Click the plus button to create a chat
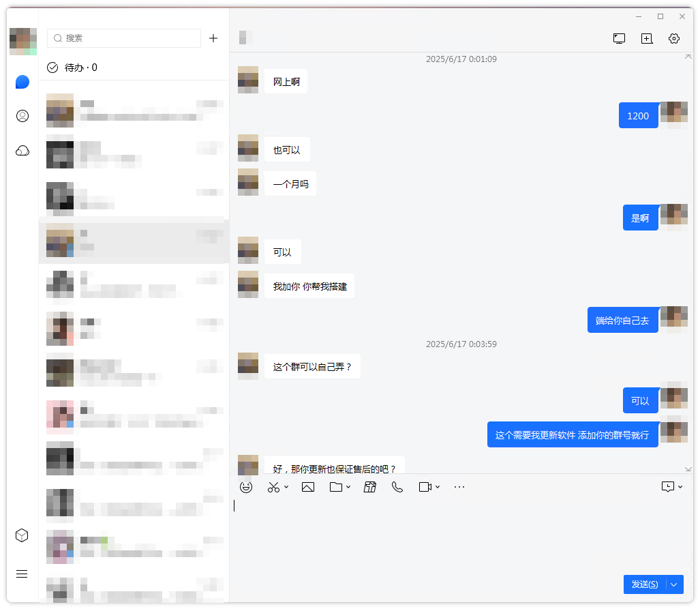 point(213,39)
